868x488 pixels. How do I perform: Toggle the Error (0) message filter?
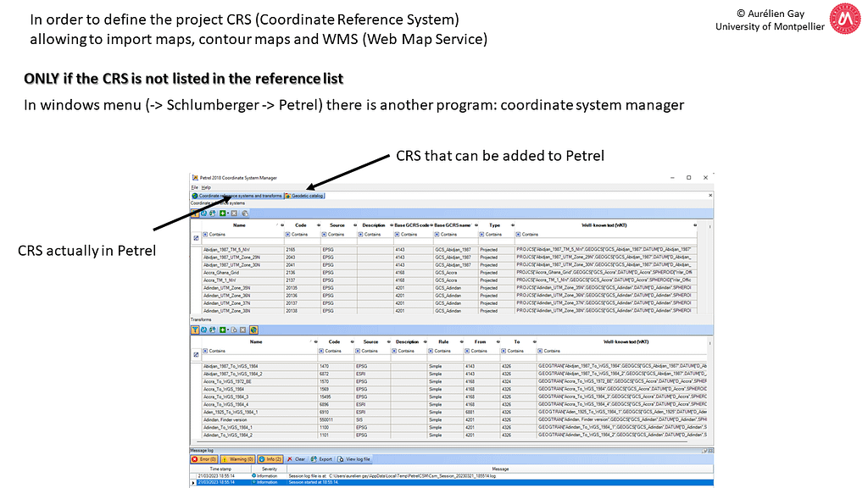coord(206,458)
